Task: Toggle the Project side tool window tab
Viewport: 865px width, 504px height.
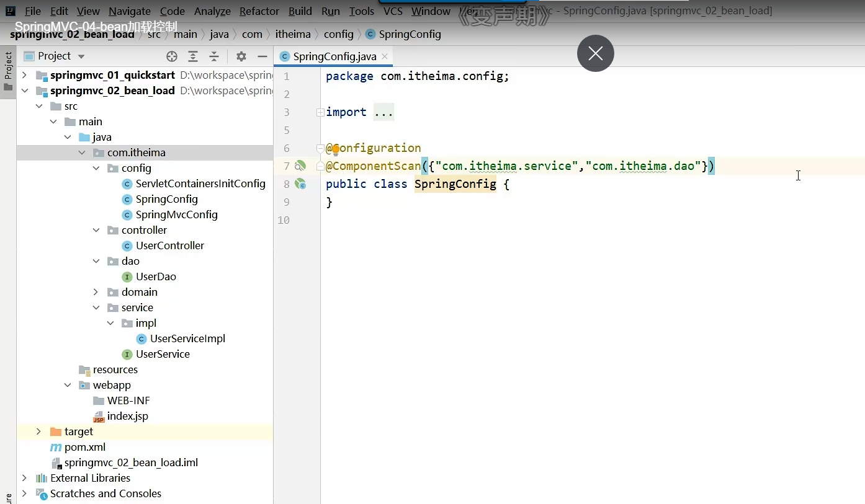Action: point(8,71)
